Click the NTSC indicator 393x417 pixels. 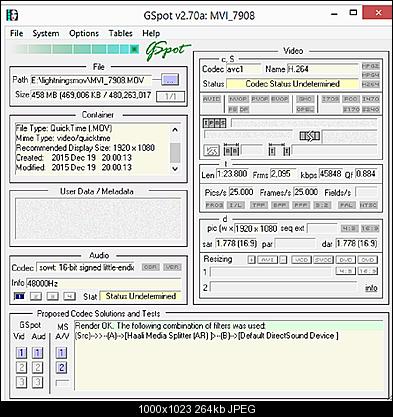pyautogui.click(x=368, y=205)
